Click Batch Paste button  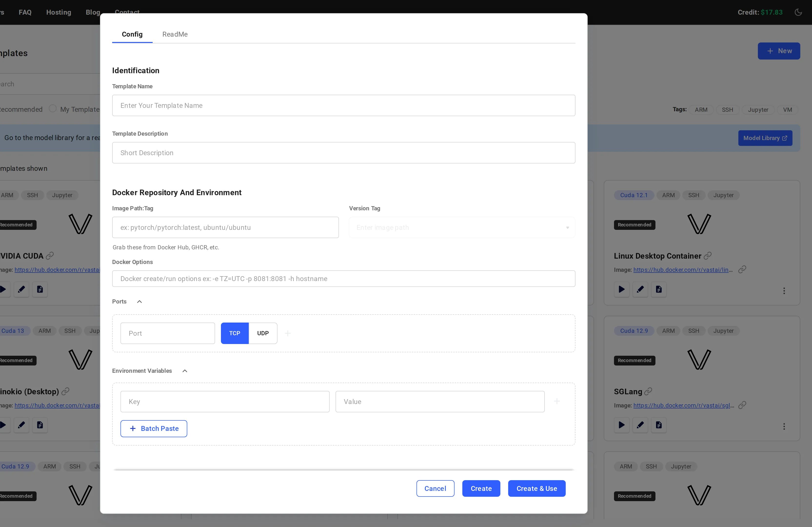tap(154, 428)
